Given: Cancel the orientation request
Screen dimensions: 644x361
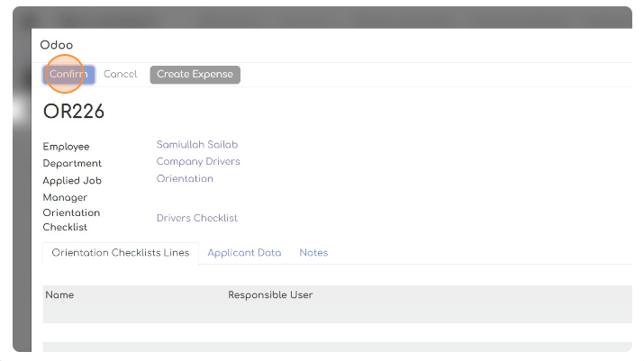Looking at the screenshot, I should 121,75.
